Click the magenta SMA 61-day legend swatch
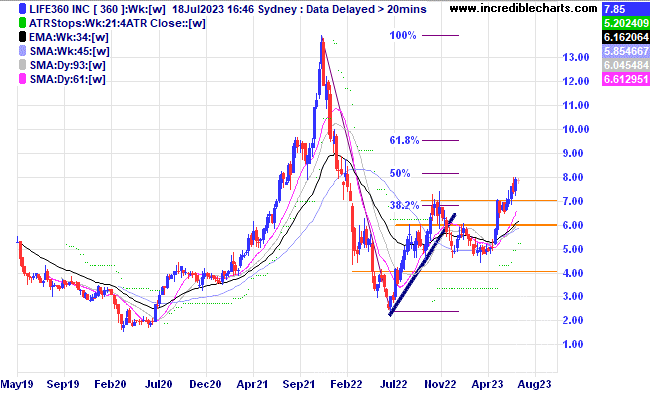The width and height of the screenshot is (651, 395). point(22,79)
